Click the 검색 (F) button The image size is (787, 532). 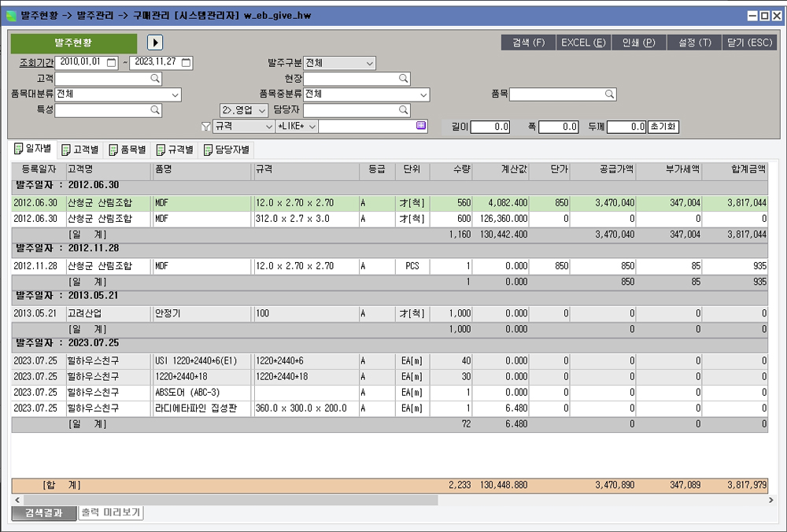pos(529,42)
